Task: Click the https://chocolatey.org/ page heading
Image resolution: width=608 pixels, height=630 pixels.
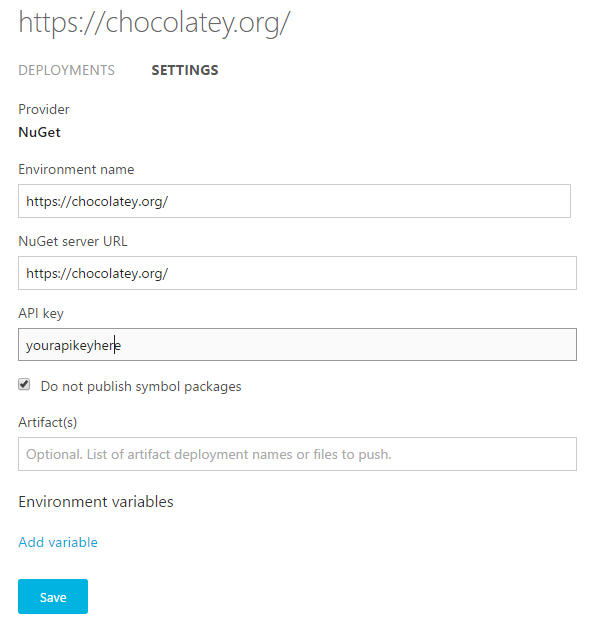Action: pyautogui.click(x=154, y=24)
